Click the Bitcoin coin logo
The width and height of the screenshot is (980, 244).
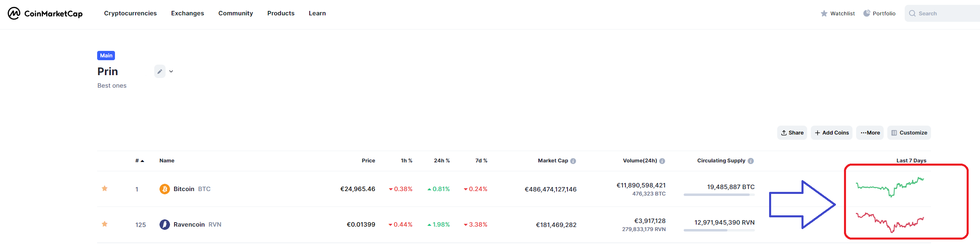[165, 189]
